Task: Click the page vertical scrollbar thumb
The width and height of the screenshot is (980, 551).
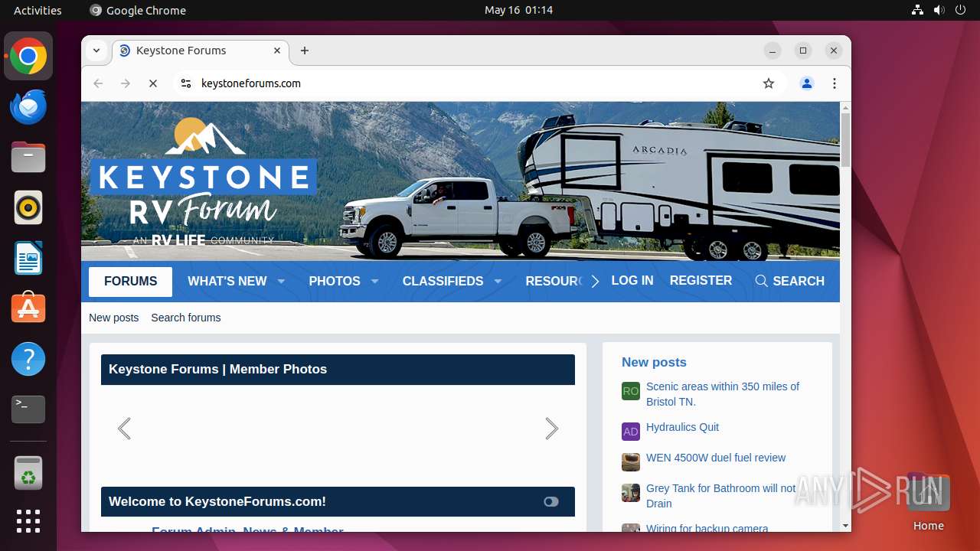Action: [845, 139]
